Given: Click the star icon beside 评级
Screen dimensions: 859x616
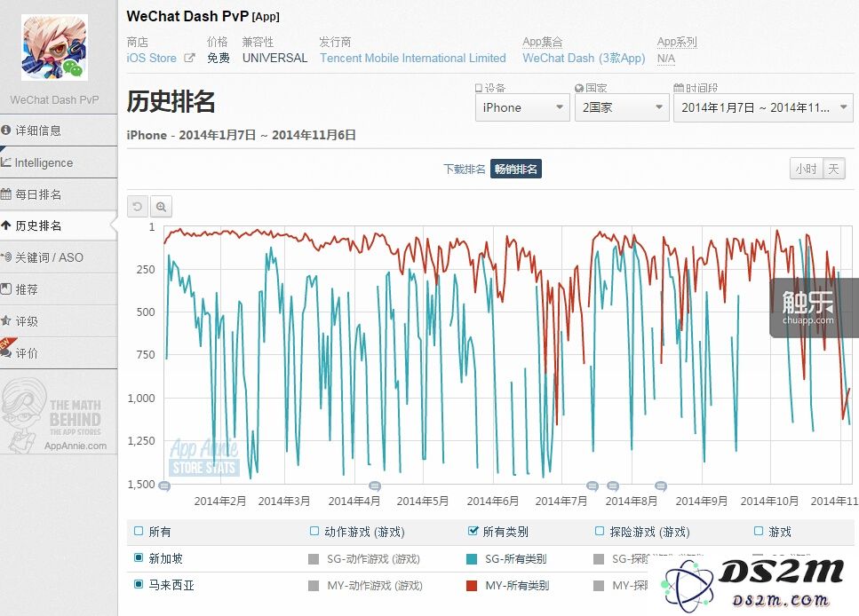Looking at the screenshot, I should [5, 320].
